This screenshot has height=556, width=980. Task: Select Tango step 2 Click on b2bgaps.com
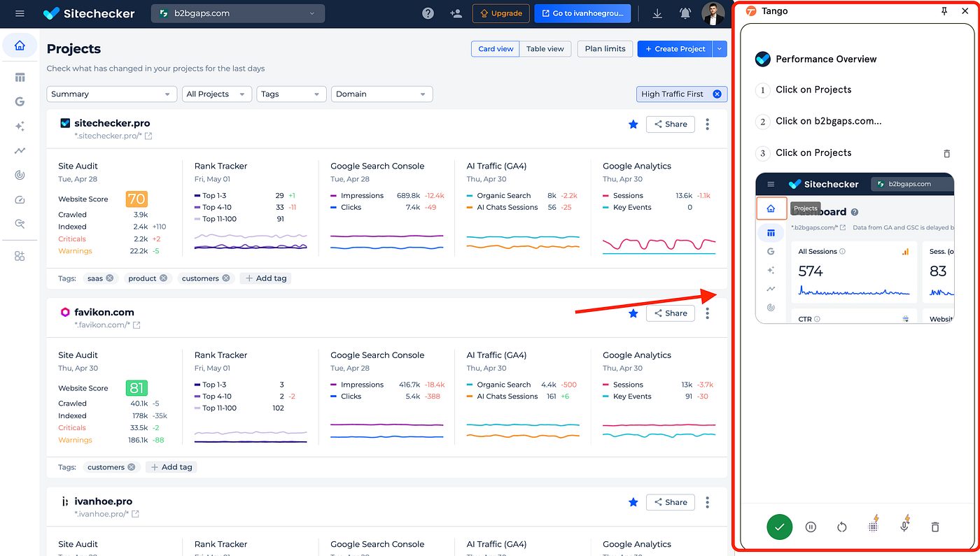click(x=829, y=121)
